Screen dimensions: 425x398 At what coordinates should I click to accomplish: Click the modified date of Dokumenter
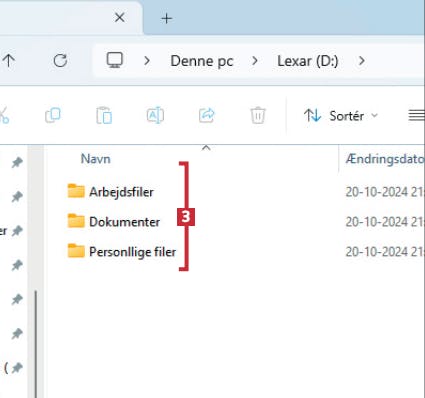click(385, 222)
